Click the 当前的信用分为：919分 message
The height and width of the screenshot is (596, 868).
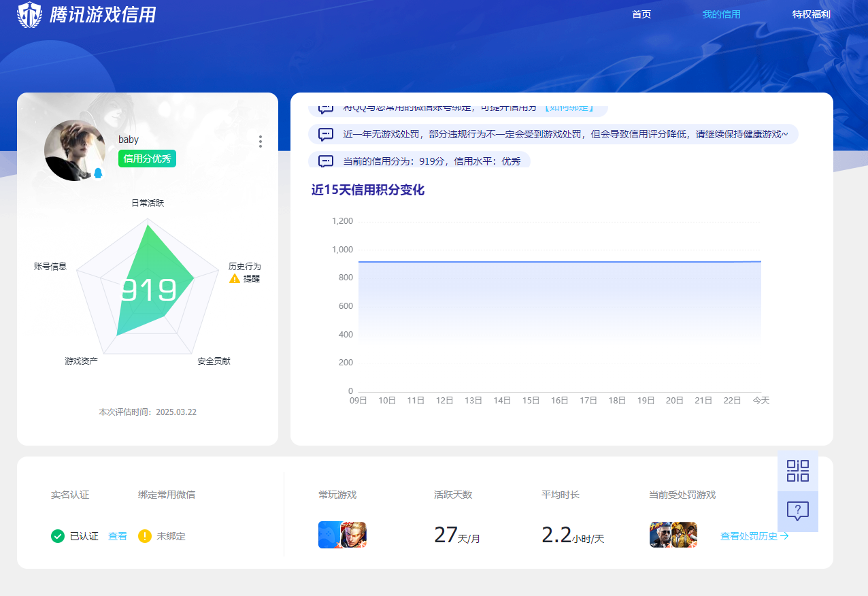point(431,161)
